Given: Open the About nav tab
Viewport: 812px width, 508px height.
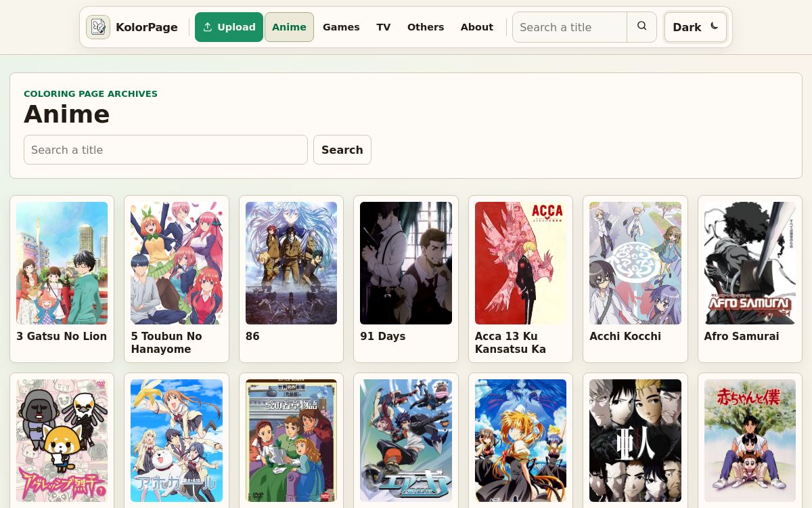Looking at the screenshot, I should (x=477, y=27).
